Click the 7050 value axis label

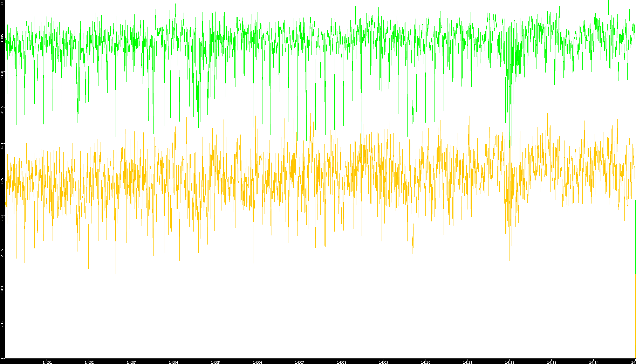(2, 5)
